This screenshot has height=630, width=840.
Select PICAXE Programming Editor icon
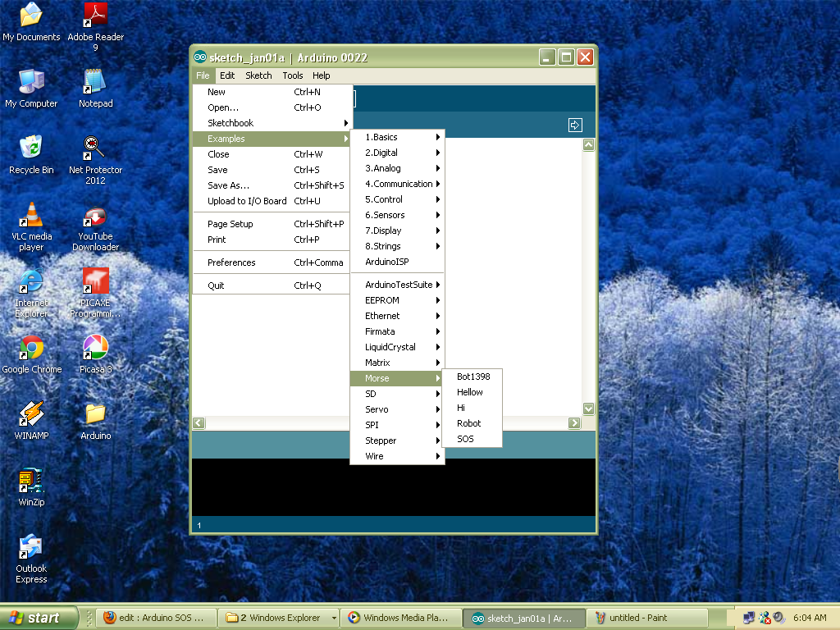pos(95,293)
